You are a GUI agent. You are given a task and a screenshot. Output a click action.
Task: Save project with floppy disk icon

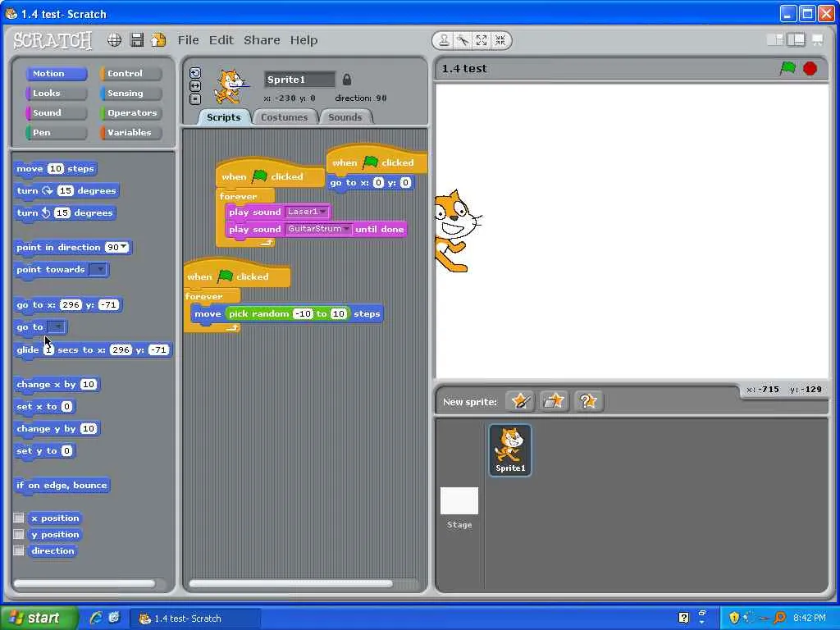coord(137,39)
